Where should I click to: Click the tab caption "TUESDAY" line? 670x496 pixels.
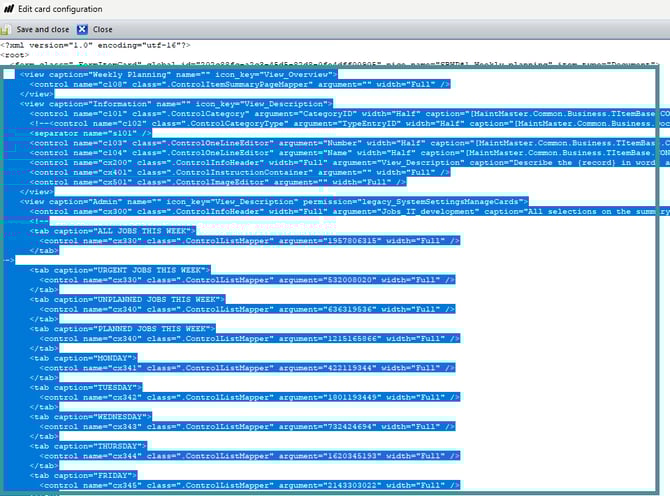[x=85, y=387]
